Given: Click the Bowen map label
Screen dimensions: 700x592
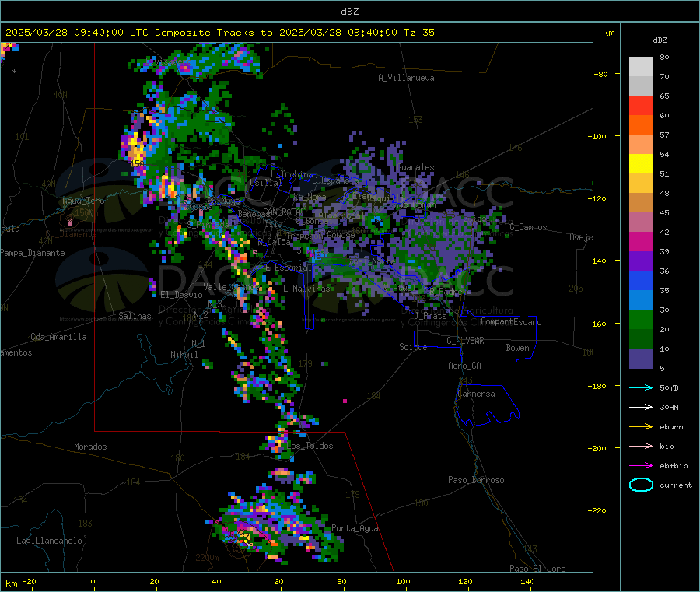Looking at the screenshot, I should (x=517, y=348).
